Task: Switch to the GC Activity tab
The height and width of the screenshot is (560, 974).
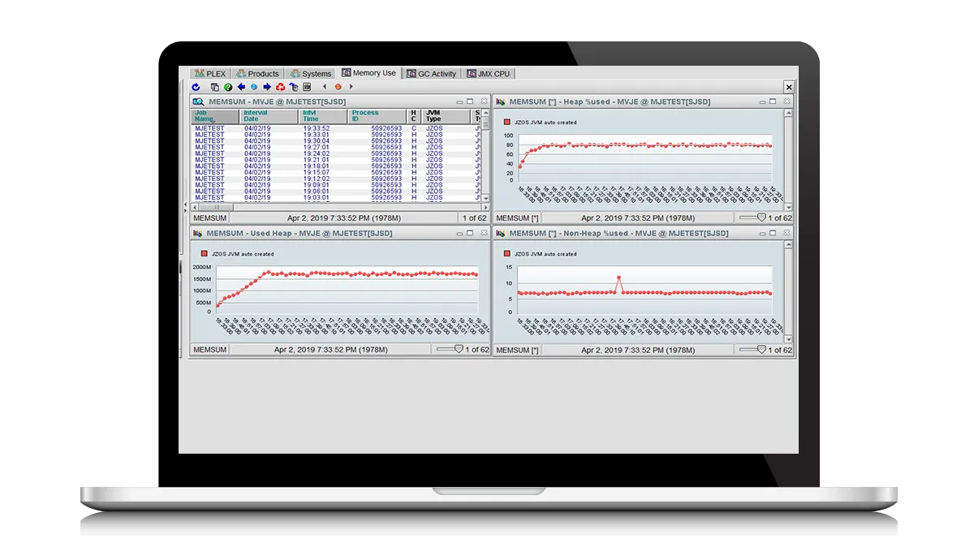Action: [x=431, y=73]
